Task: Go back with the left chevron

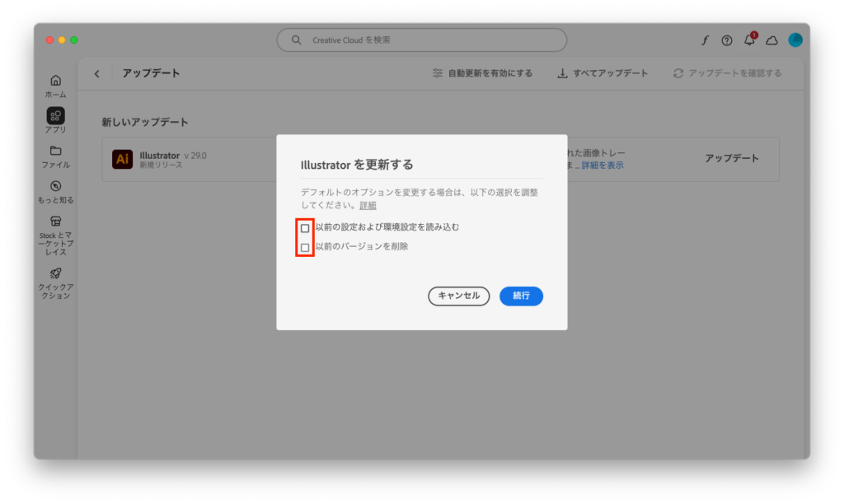Action: tap(96, 74)
